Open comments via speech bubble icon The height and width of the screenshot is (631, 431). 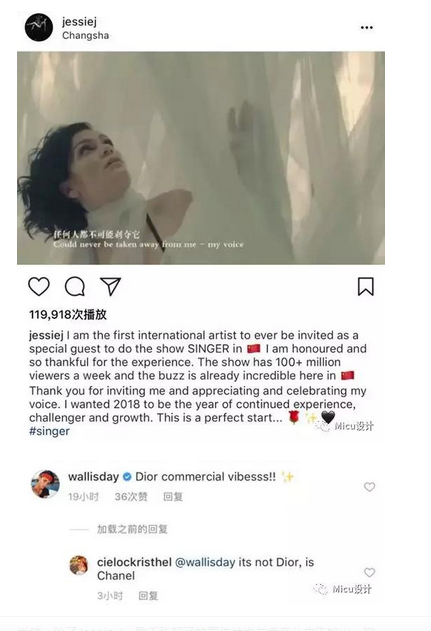pos(75,287)
